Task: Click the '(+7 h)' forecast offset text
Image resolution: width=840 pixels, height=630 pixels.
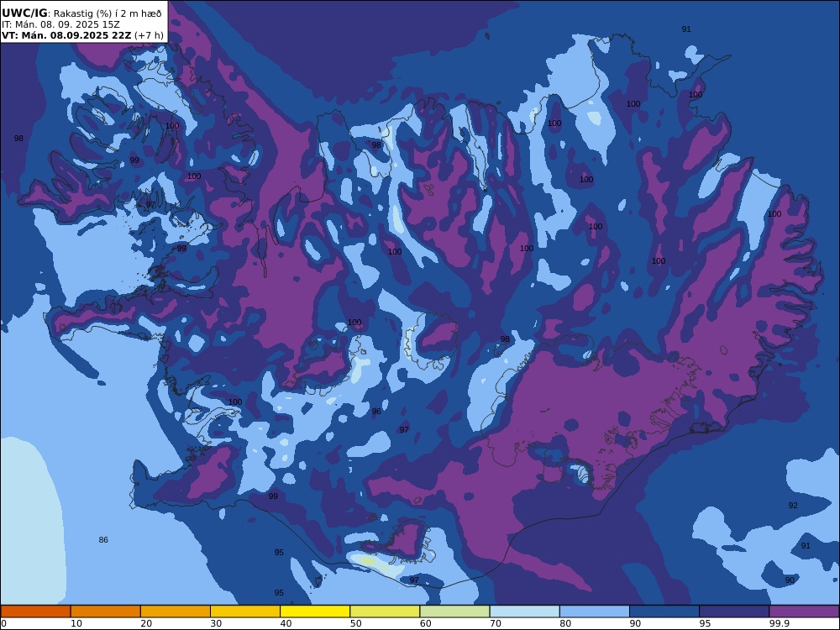Action: coord(149,35)
